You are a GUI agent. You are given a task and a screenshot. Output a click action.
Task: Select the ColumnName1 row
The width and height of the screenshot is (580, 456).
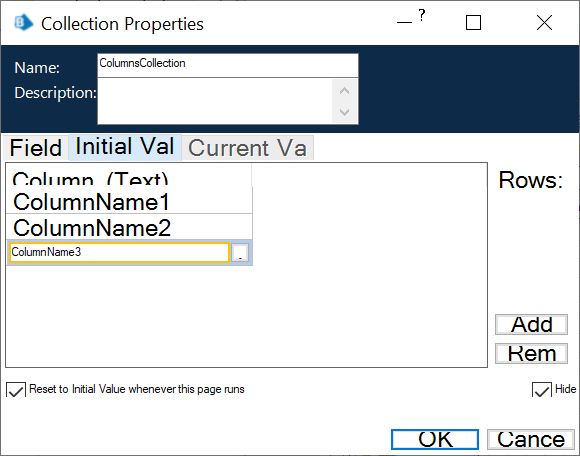(x=129, y=202)
